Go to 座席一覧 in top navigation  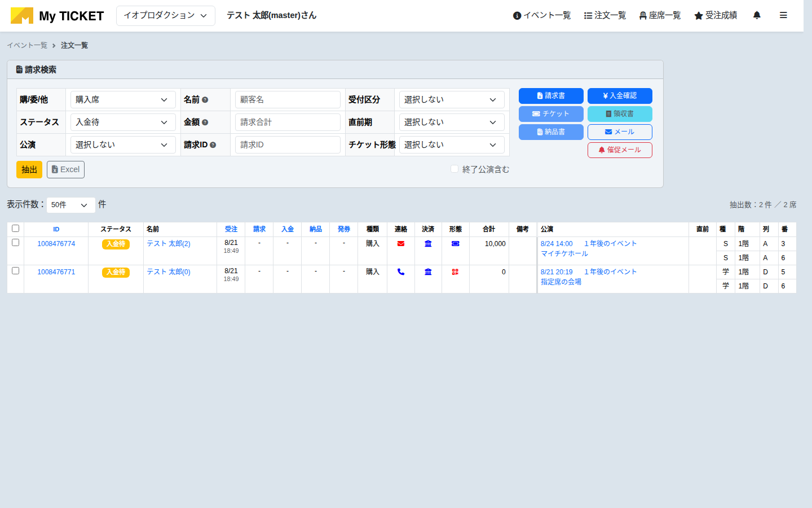click(x=660, y=15)
